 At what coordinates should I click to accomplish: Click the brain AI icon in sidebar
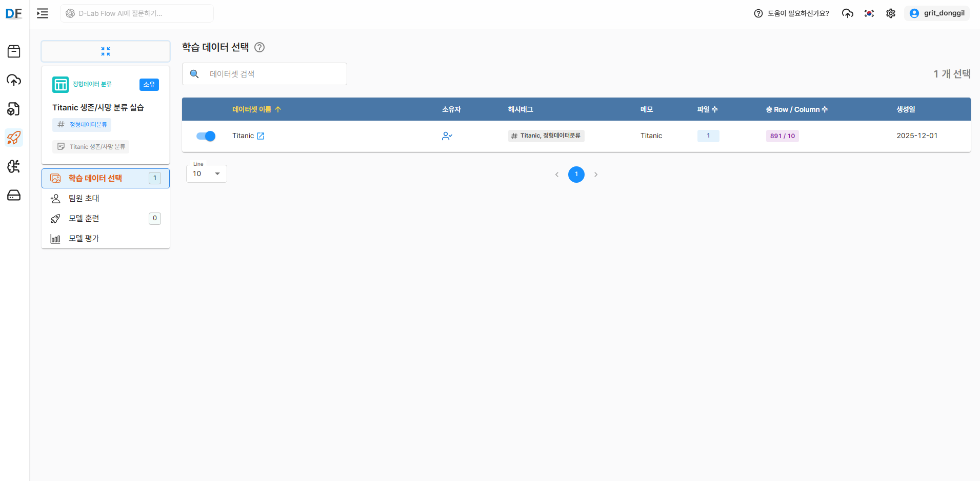(14, 166)
